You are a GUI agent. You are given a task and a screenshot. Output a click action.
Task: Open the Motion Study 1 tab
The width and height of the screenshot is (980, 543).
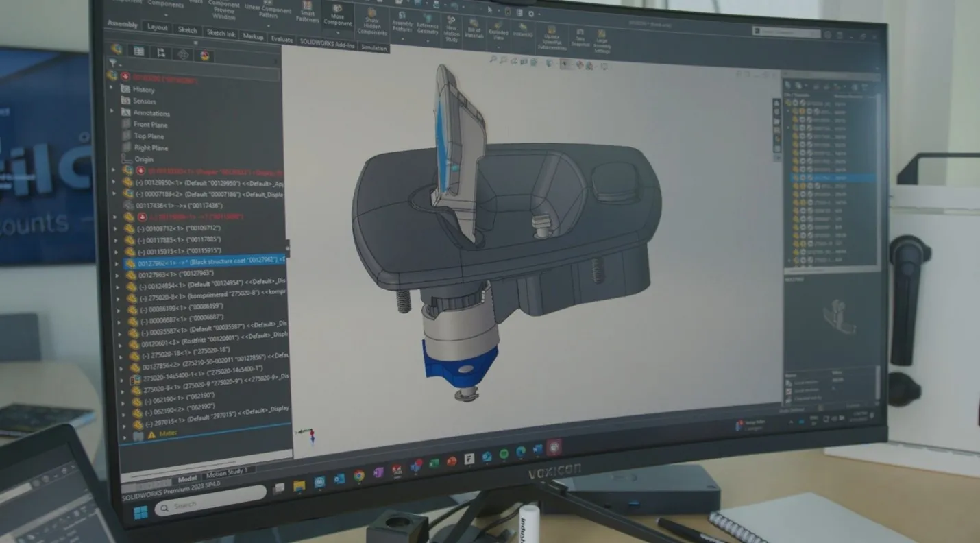click(228, 473)
